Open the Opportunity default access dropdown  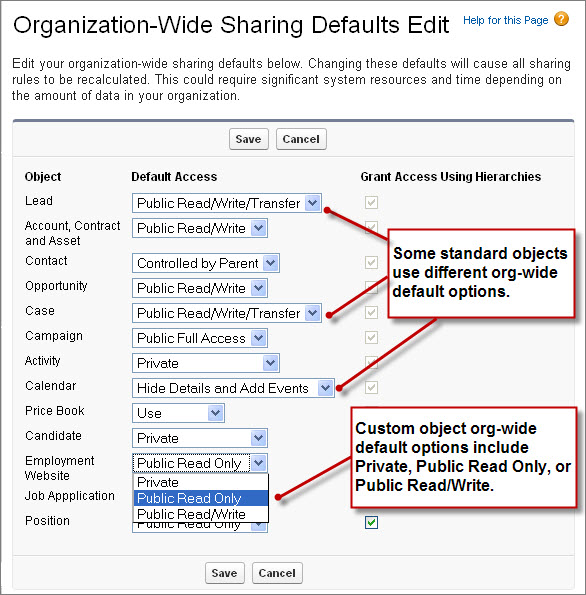pyautogui.click(x=200, y=288)
